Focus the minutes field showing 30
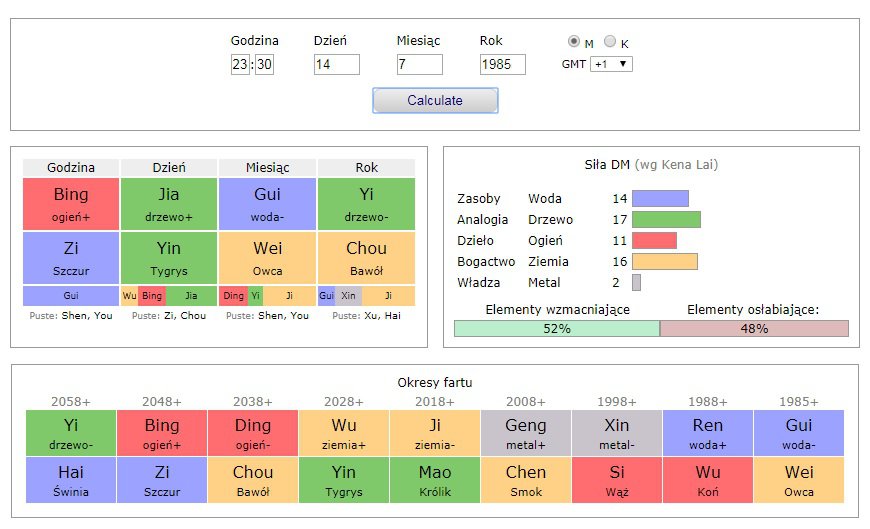870x529 pixels. pyautogui.click(x=264, y=64)
